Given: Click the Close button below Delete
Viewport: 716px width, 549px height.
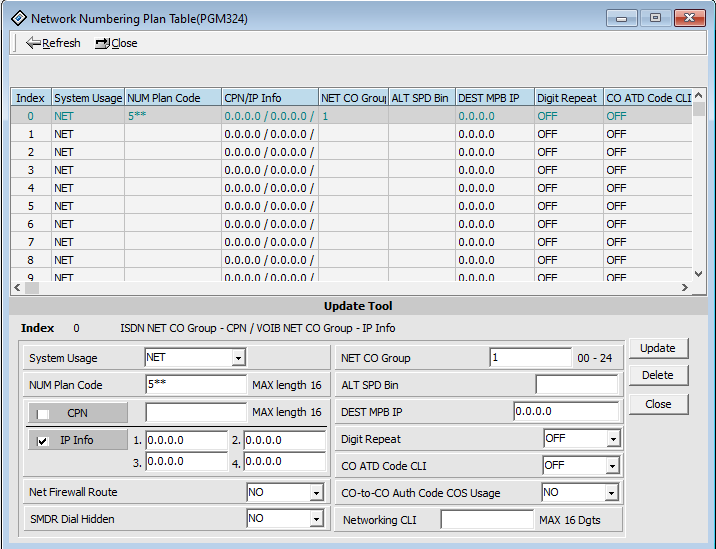Looking at the screenshot, I should click(x=658, y=404).
